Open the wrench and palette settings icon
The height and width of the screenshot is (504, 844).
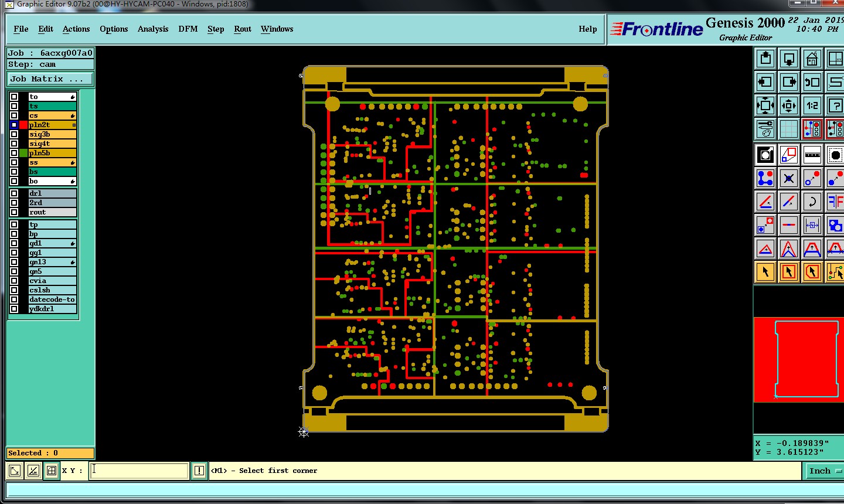pos(765,128)
